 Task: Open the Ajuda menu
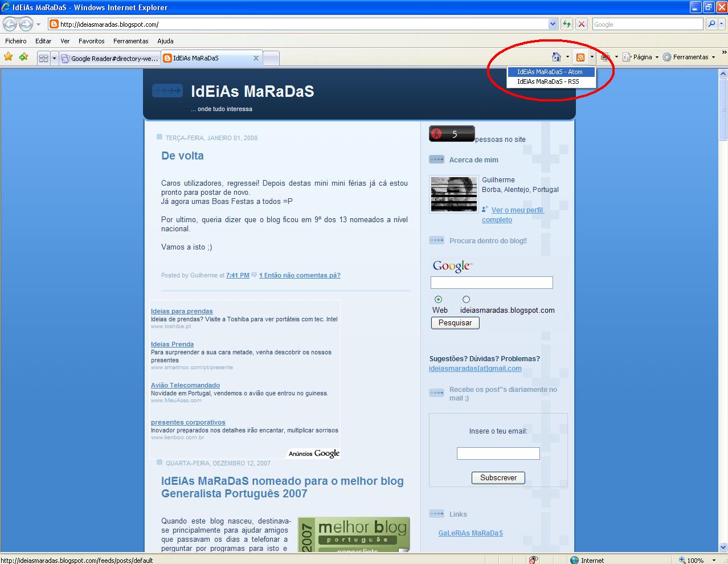[x=165, y=41]
